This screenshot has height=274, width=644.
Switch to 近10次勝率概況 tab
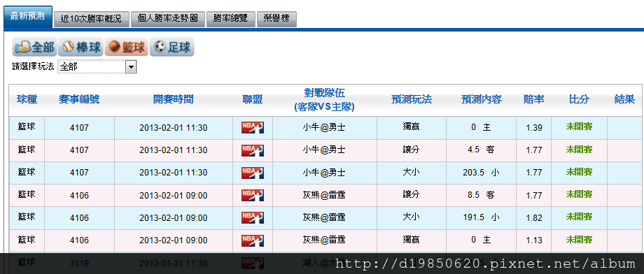(x=91, y=20)
